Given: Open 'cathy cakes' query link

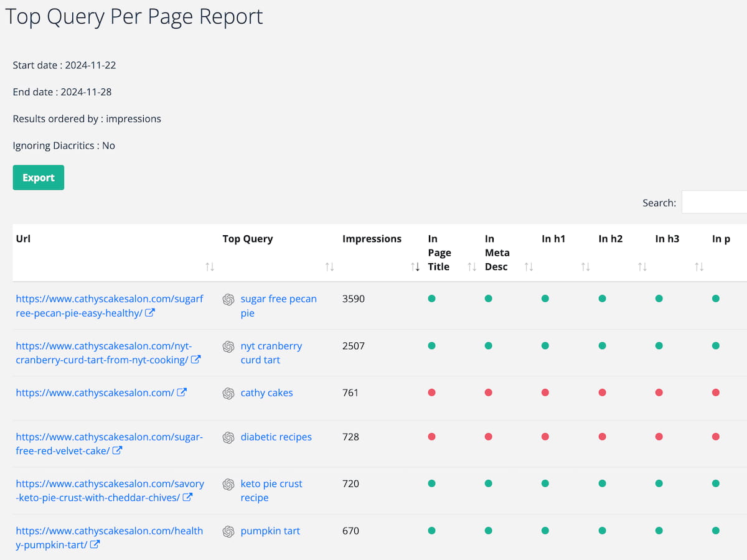Looking at the screenshot, I should [266, 393].
